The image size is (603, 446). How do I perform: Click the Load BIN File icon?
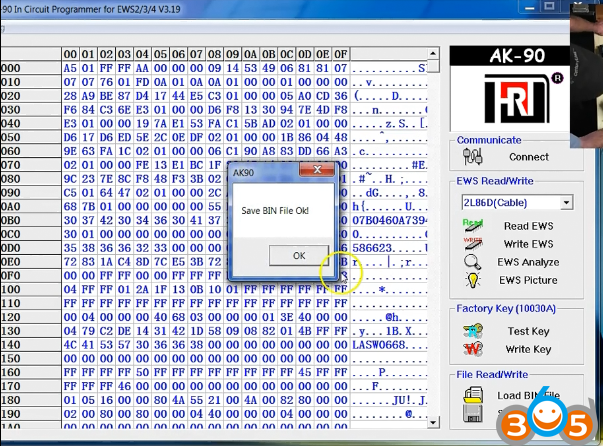pyautogui.click(x=473, y=395)
